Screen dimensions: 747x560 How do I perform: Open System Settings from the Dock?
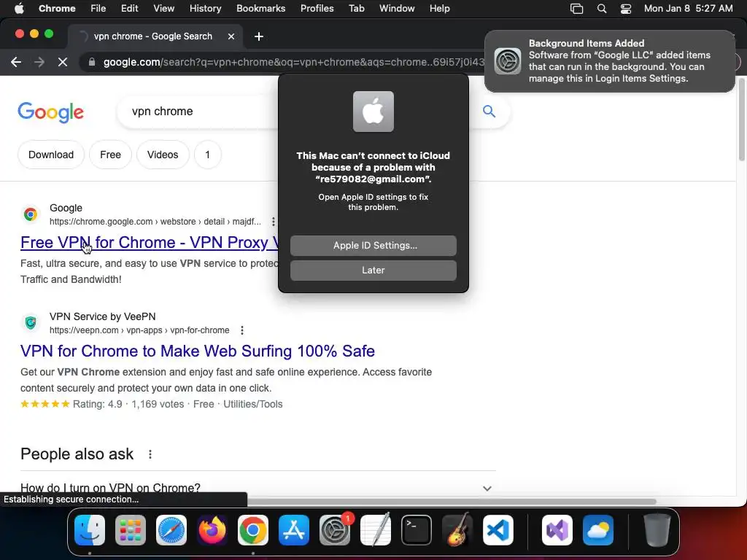pyautogui.click(x=335, y=530)
